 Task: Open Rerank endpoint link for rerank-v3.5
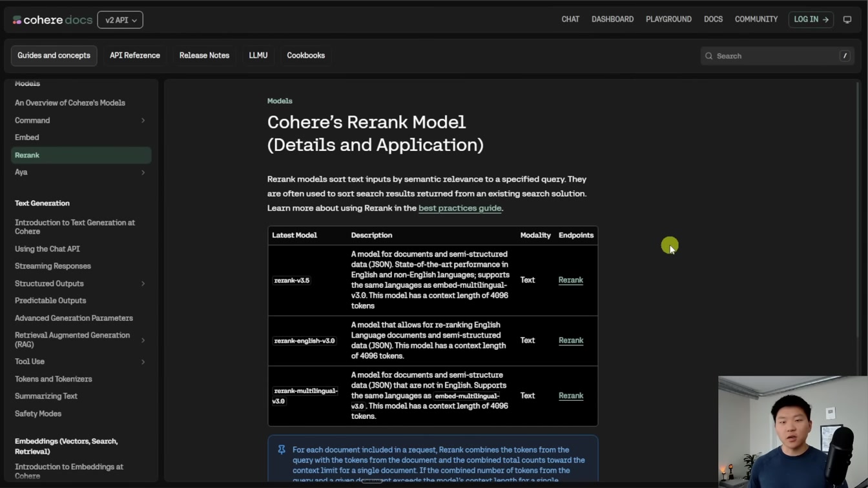tap(571, 280)
